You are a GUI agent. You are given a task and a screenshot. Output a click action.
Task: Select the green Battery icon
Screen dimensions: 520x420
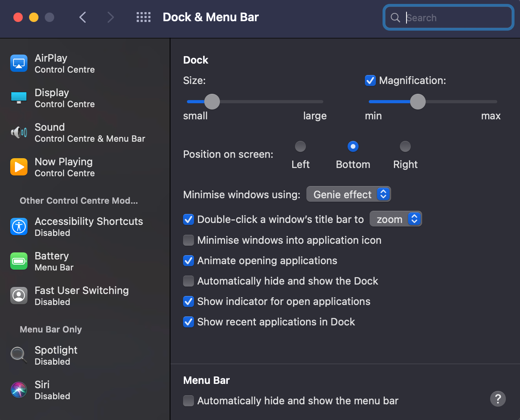point(19,261)
